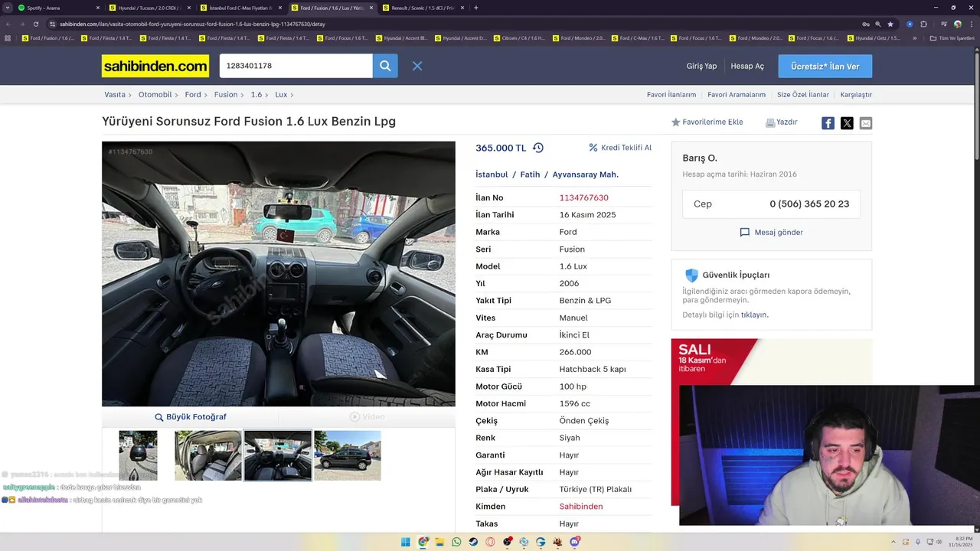Click Vasıta in the breadcrumb
Viewport: 980px width, 551px height.
tap(115, 95)
